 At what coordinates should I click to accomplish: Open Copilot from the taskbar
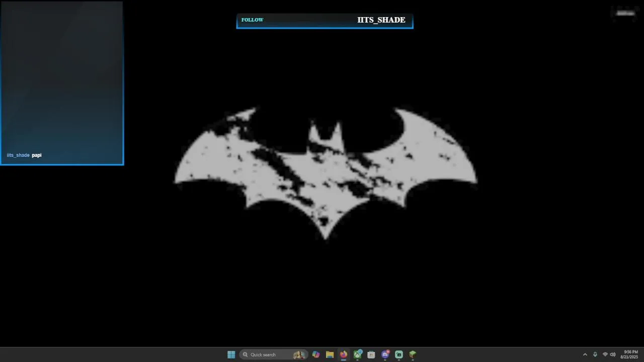point(316,354)
